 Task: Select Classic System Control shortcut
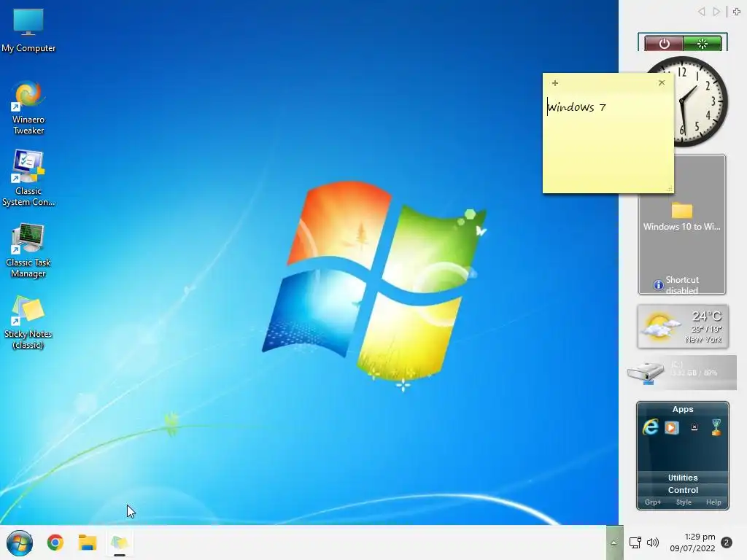(28, 179)
